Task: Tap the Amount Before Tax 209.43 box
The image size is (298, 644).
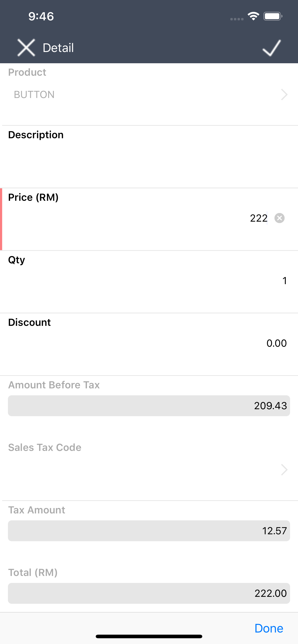Action: pyautogui.click(x=149, y=406)
